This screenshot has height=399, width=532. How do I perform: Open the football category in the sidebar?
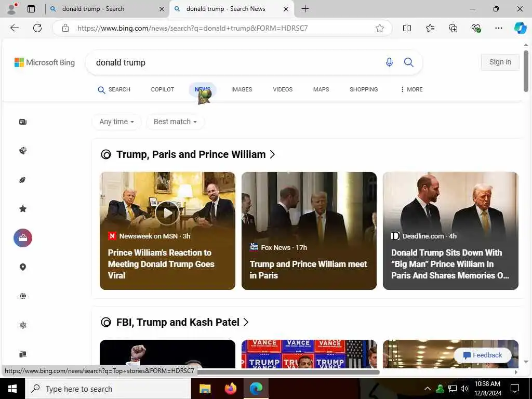click(x=23, y=180)
